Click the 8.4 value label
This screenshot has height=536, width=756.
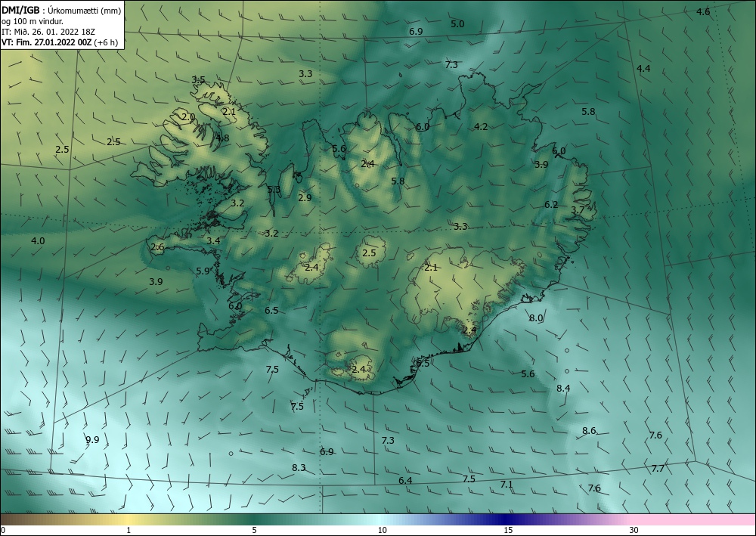563,389
